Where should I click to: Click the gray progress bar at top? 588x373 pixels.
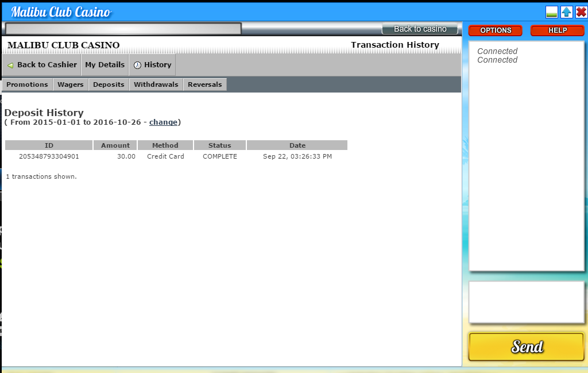[x=123, y=29]
